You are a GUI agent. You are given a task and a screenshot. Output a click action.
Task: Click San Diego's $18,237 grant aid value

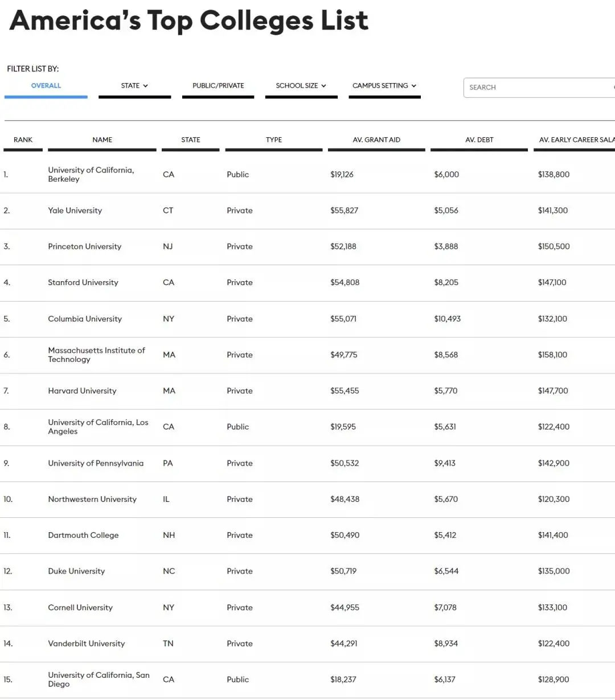pos(343,680)
